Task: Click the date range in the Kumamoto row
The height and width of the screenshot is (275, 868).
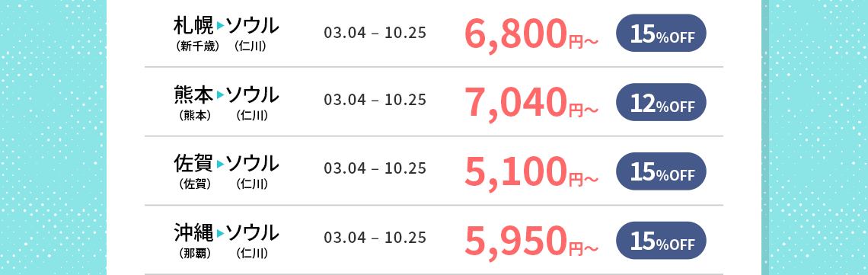Action: (x=375, y=100)
